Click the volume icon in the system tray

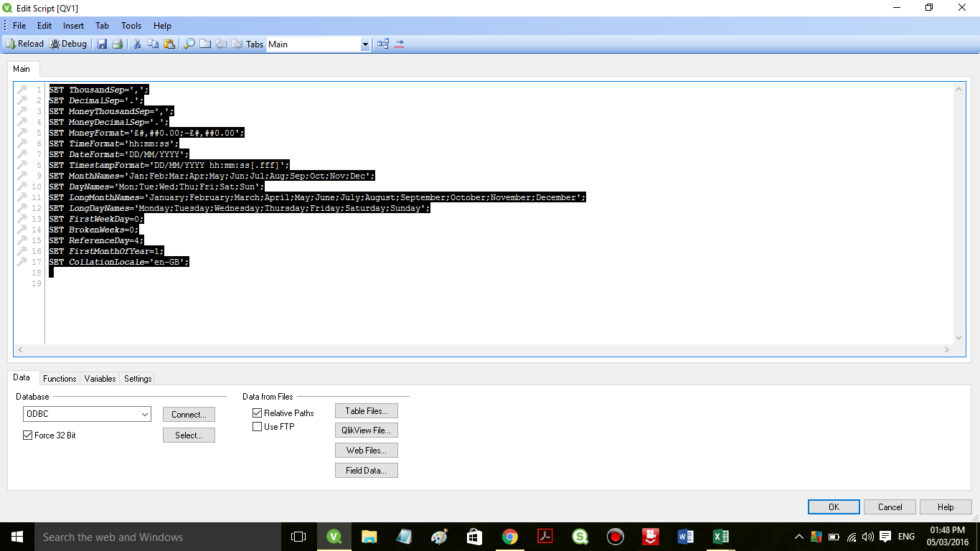click(x=868, y=537)
